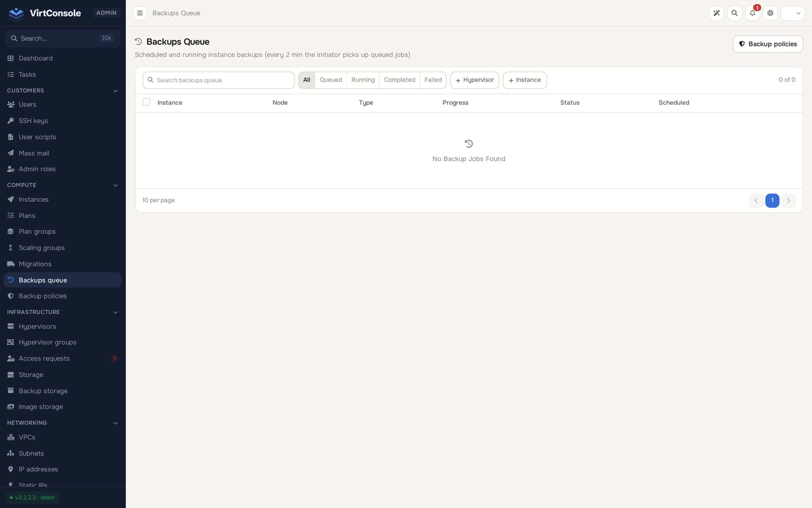812x508 pixels.
Task: Click the Scheduled column header
Action: [x=674, y=102]
